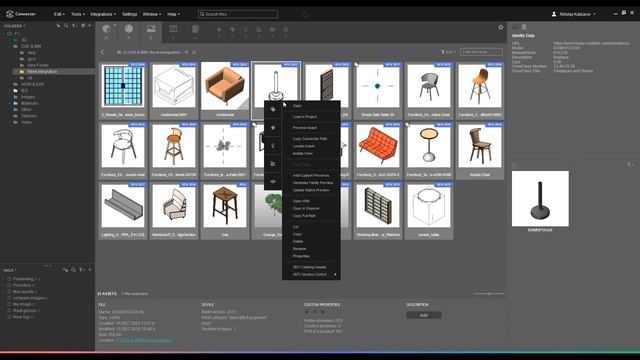Adjust the thumbnail size slider

[489, 293]
